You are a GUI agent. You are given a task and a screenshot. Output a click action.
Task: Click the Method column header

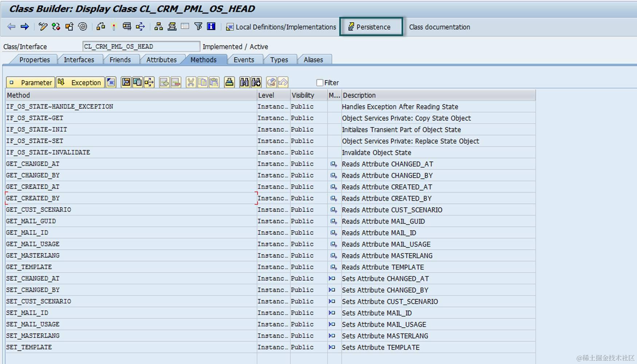coord(131,95)
